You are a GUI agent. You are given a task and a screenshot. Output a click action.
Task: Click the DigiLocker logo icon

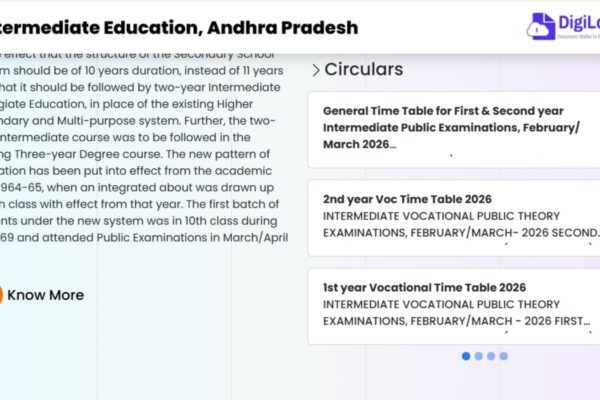click(x=544, y=25)
